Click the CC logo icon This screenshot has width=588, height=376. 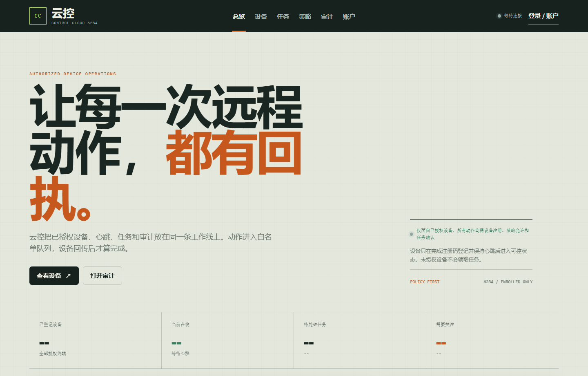(x=38, y=16)
